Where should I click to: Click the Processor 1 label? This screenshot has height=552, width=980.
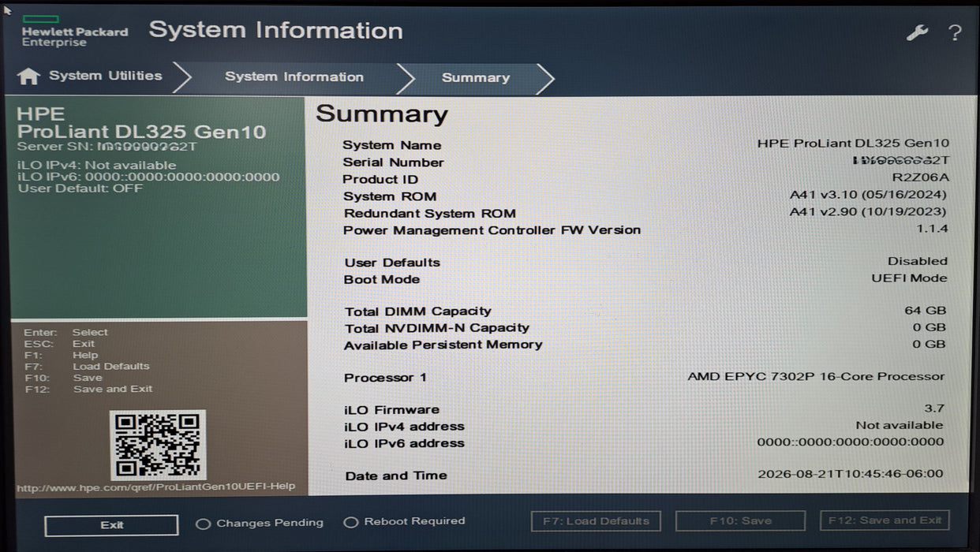tap(385, 378)
